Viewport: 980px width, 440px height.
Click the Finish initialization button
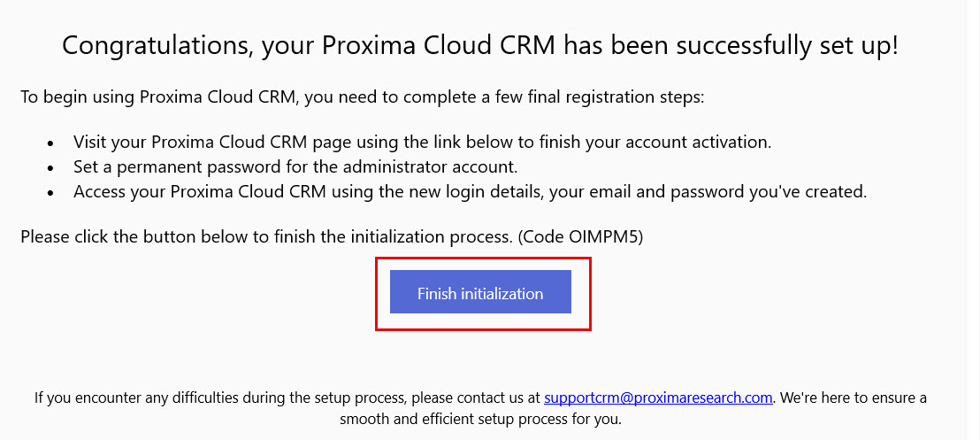click(480, 293)
